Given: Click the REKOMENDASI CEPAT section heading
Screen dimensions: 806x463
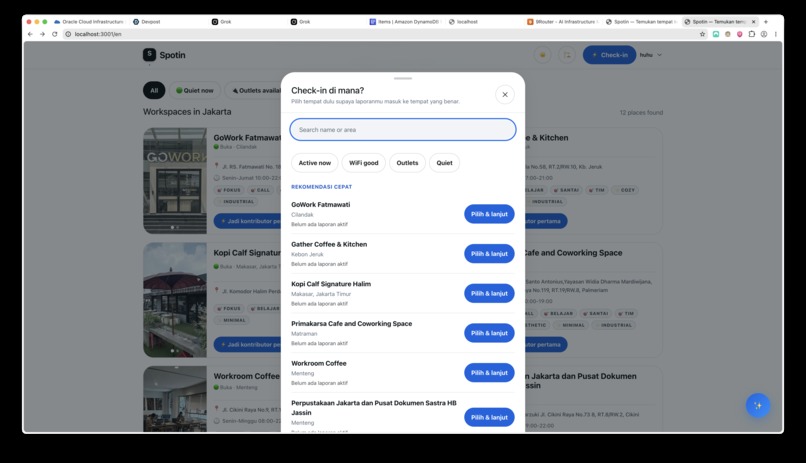Looking at the screenshot, I should click(321, 187).
